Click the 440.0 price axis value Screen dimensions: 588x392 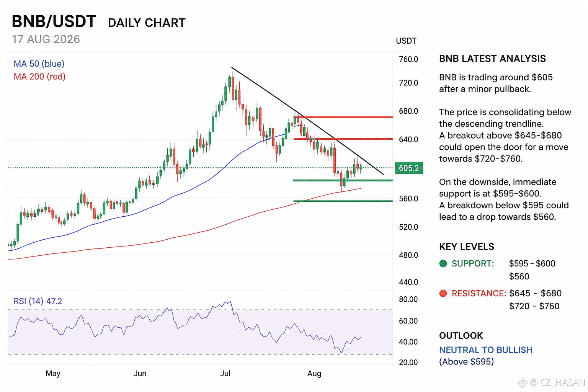click(408, 282)
